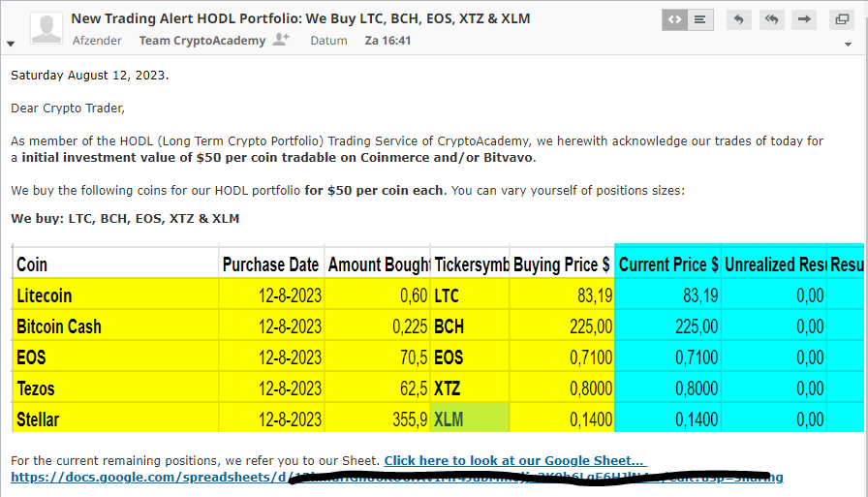Switch to plain text message view

(700, 19)
